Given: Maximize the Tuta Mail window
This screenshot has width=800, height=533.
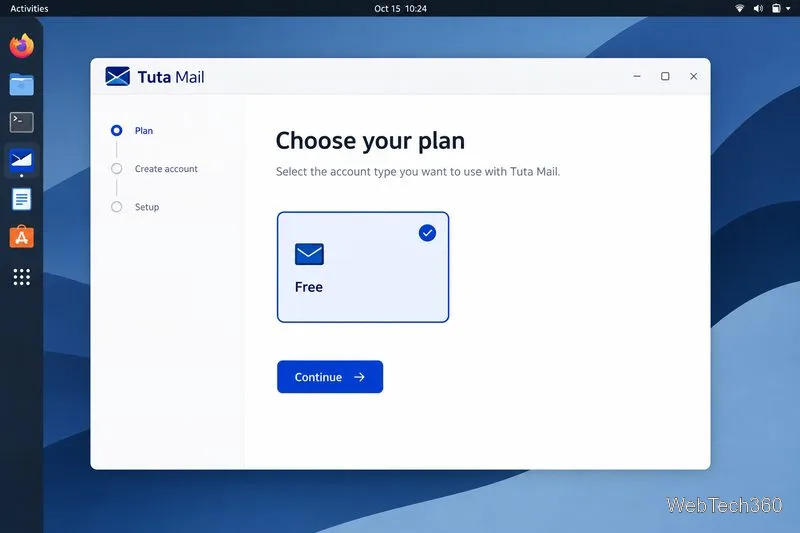Looking at the screenshot, I should coord(665,76).
